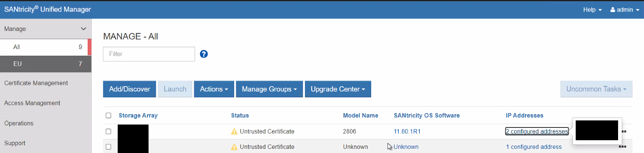
Task: Open the 11.80.1R1 software version link
Action: click(x=407, y=132)
